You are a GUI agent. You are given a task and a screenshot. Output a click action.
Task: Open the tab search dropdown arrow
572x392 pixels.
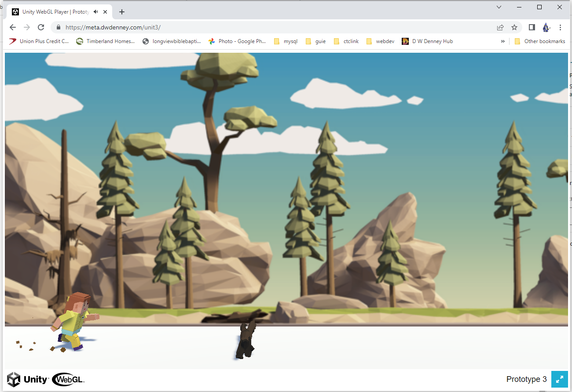point(499,7)
